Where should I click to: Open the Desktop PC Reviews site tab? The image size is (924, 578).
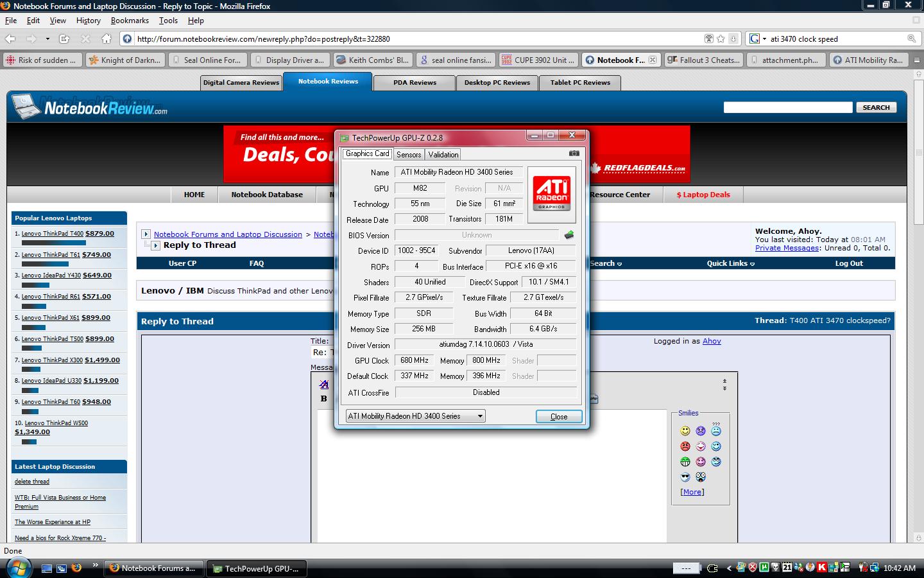point(497,82)
